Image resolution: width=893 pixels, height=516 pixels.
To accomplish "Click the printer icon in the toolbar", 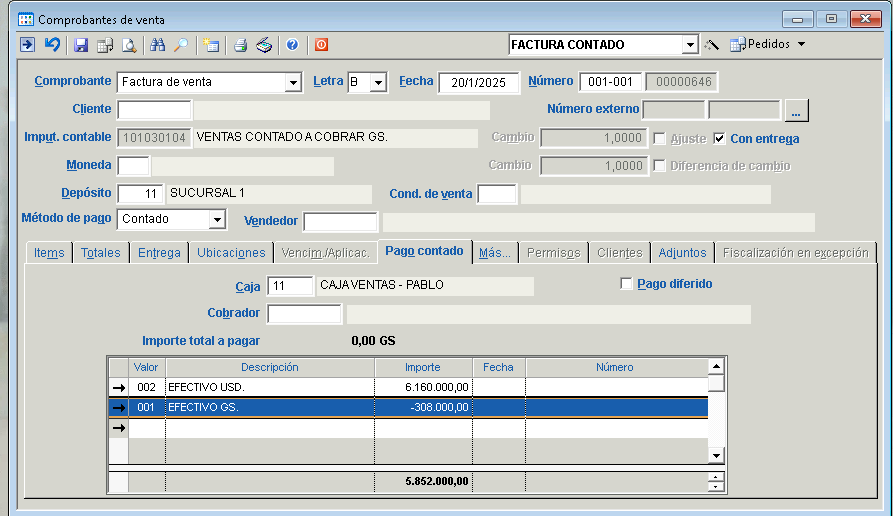I will pyautogui.click(x=240, y=45).
